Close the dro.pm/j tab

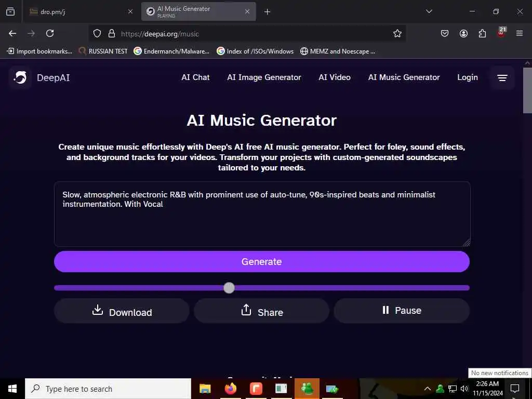130,11
